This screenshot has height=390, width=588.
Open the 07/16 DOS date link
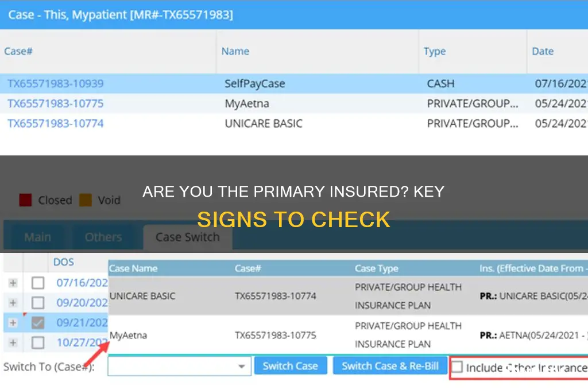coord(82,283)
